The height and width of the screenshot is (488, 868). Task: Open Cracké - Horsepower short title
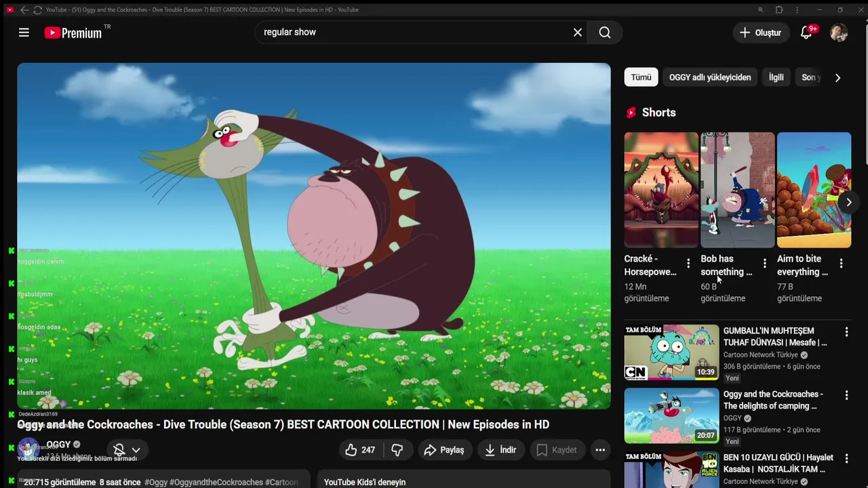pyautogui.click(x=650, y=265)
